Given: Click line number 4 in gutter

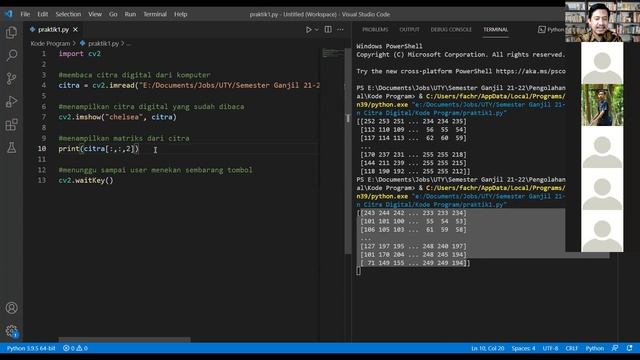Looking at the screenshot, I should (x=44, y=85).
